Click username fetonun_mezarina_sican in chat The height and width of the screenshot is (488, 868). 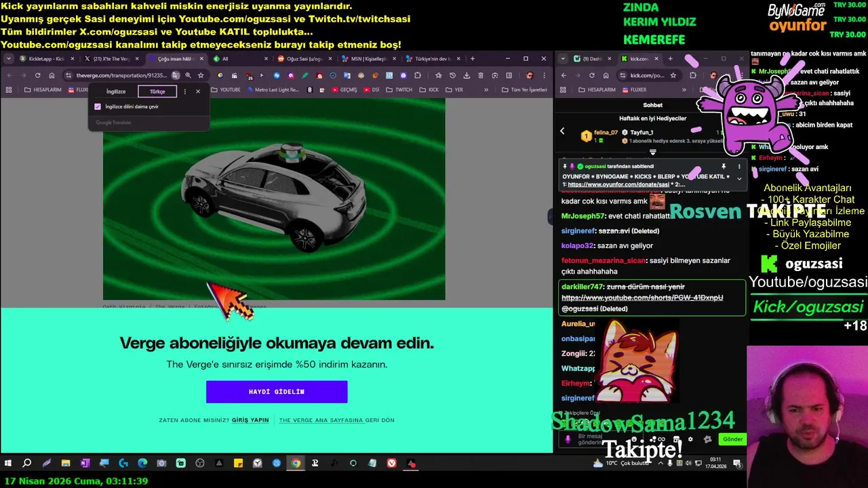click(604, 261)
